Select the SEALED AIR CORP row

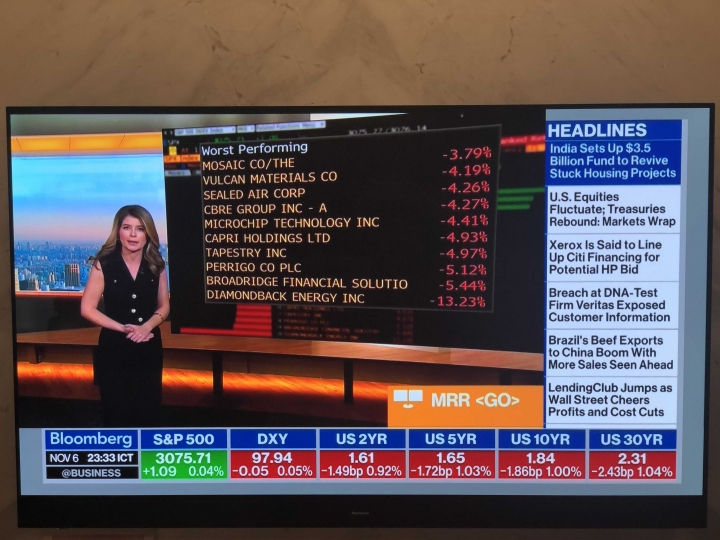[x=346, y=191]
